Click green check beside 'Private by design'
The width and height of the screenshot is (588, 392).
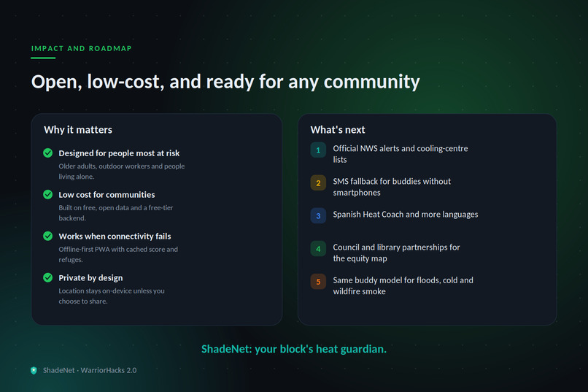[x=47, y=277]
